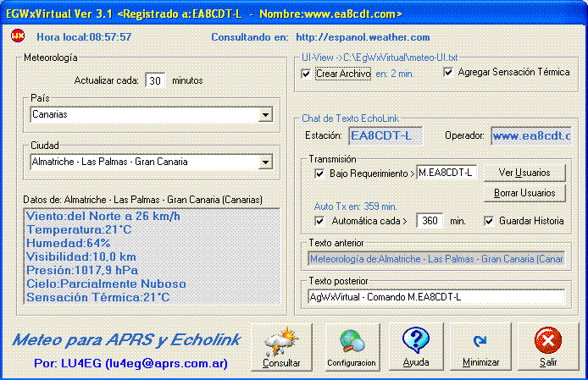Click the Minimizar arrow button
The height and width of the screenshot is (380, 588).
point(480,347)
